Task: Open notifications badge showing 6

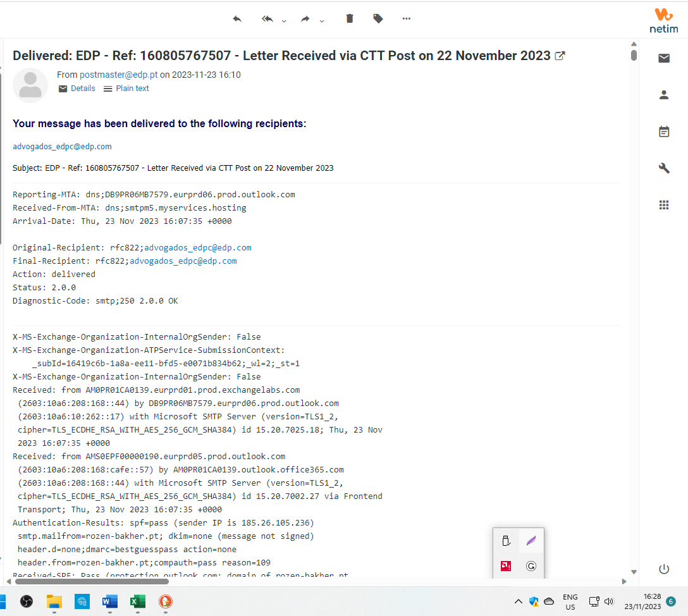Action: click(671, 601)
